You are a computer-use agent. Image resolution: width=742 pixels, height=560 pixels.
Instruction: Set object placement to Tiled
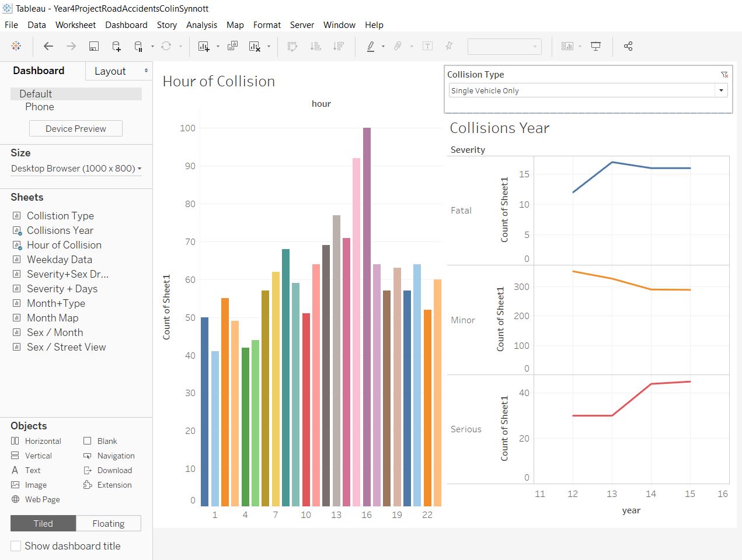click(43, 523)
